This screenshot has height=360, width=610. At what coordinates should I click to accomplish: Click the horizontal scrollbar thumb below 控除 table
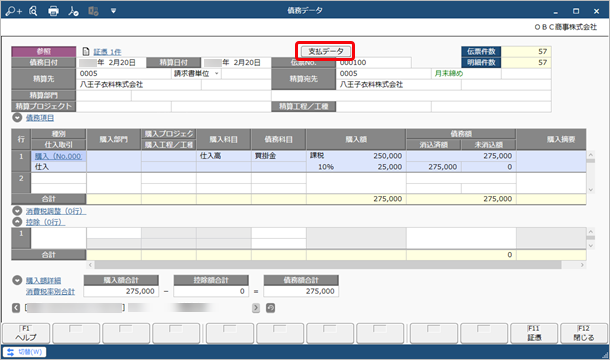tap(328, 265)
